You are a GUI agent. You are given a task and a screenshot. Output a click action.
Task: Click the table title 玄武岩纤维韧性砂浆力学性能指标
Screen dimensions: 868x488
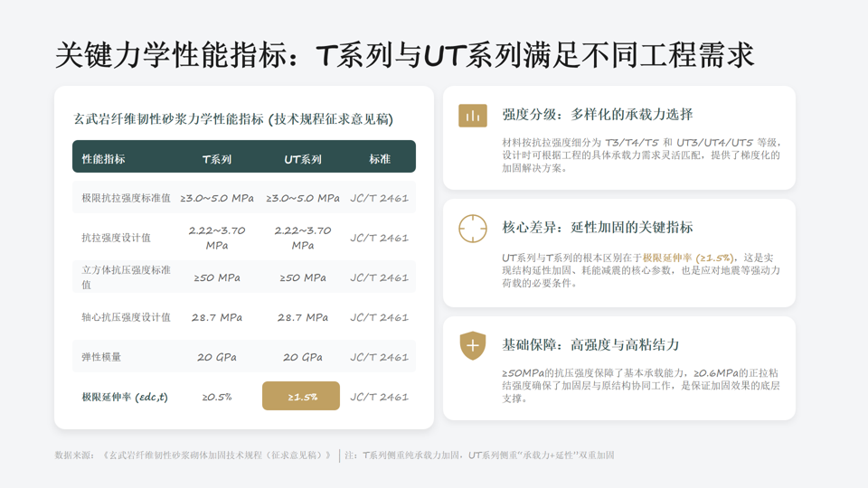[x=232, y=119]
